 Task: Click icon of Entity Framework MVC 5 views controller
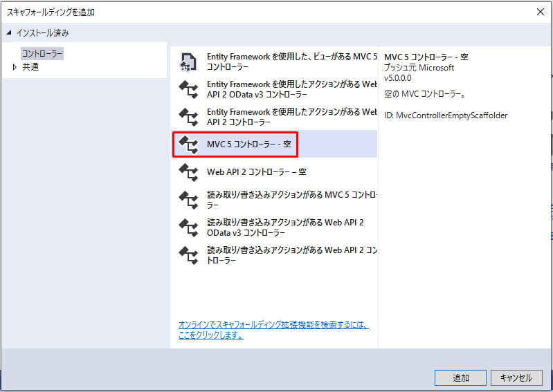point(189,62)
